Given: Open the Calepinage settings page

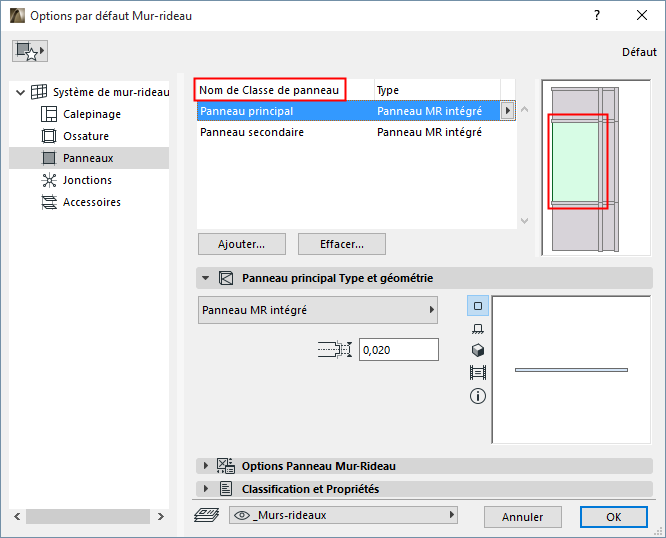Looking at the screenshot, I should [x=92, y=114].
